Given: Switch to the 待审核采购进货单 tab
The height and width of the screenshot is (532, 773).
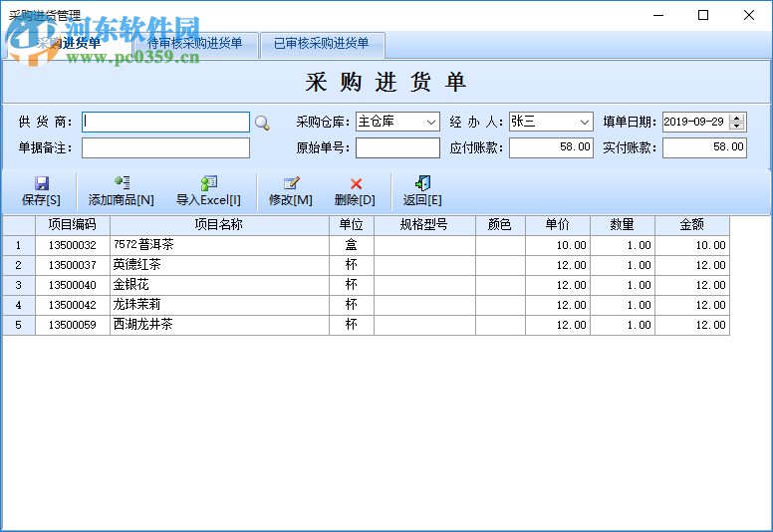Looking at the screenshot, I should click(195, 44).
